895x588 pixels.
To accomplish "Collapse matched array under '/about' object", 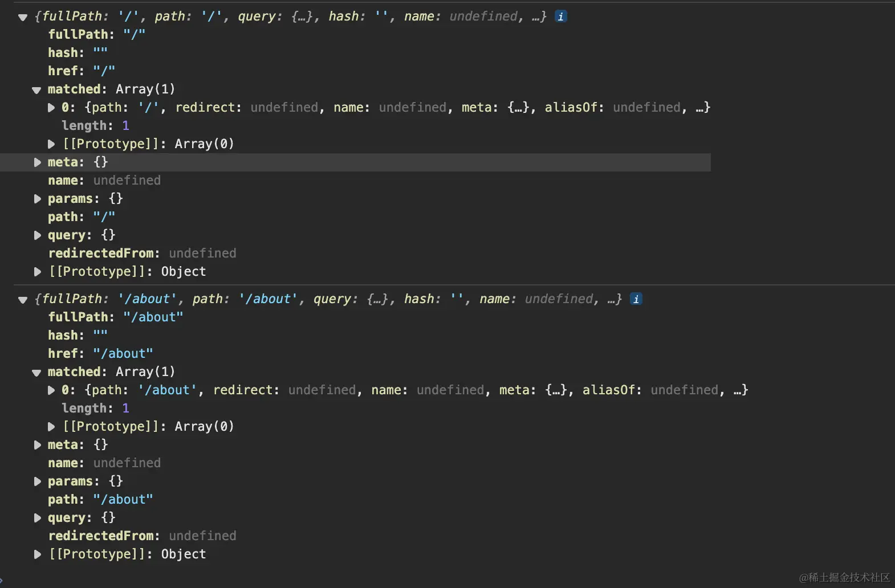I will click(36, 373).
